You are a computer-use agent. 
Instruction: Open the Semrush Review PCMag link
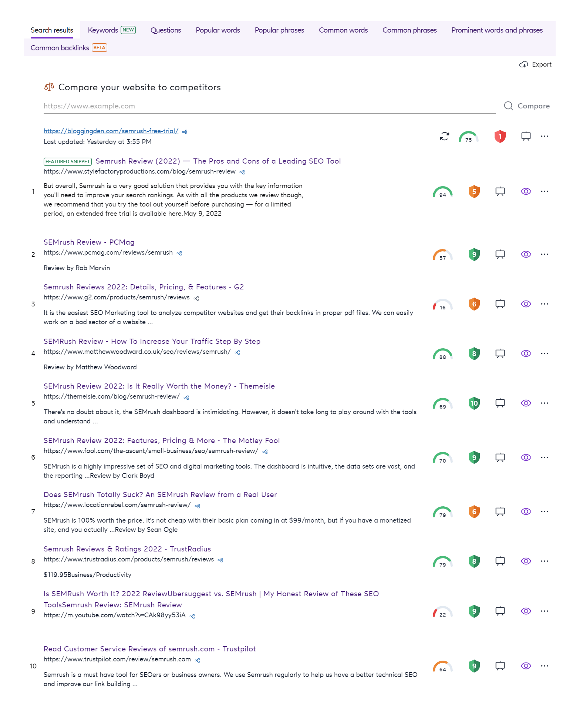point(89,242)
